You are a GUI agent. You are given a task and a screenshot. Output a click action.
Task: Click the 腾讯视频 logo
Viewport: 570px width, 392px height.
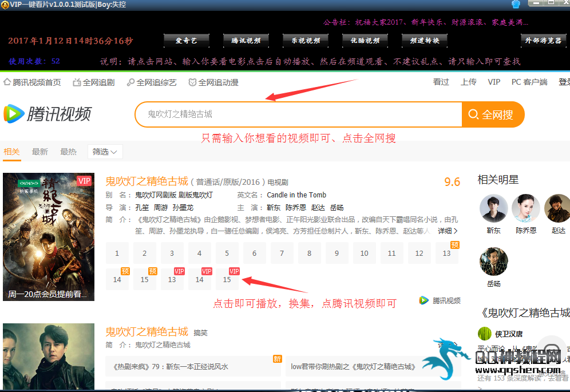coord(47,114)
